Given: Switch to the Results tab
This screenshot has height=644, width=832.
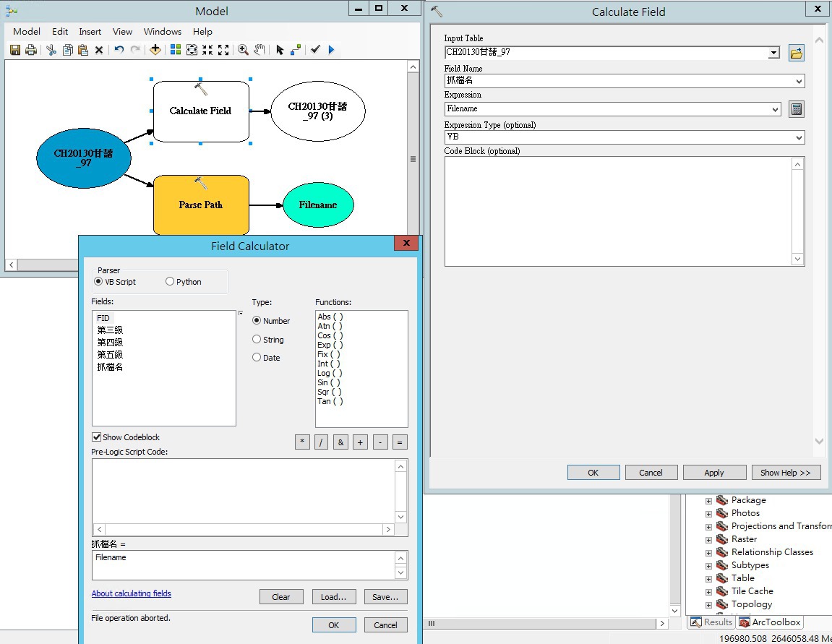Looking at the screenshot, I should [x=711, y=622].
